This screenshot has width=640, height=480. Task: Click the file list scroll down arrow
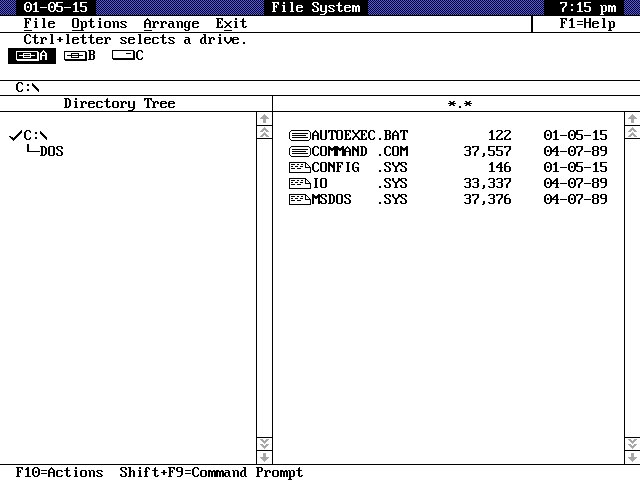coord(632,457)
